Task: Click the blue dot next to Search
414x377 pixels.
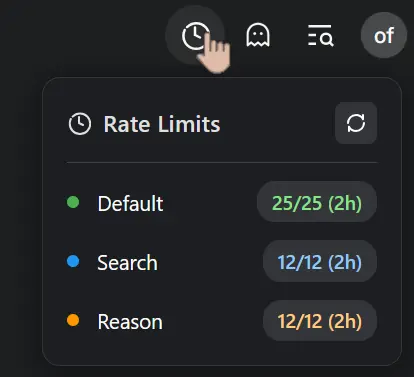Action: pyautogui.click(x=73, y=261)
